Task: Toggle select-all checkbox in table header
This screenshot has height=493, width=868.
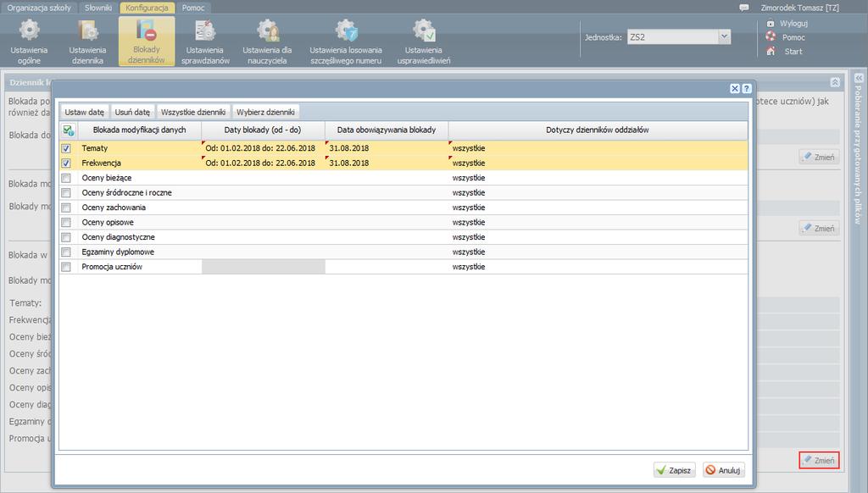Action: pos(69,130)
